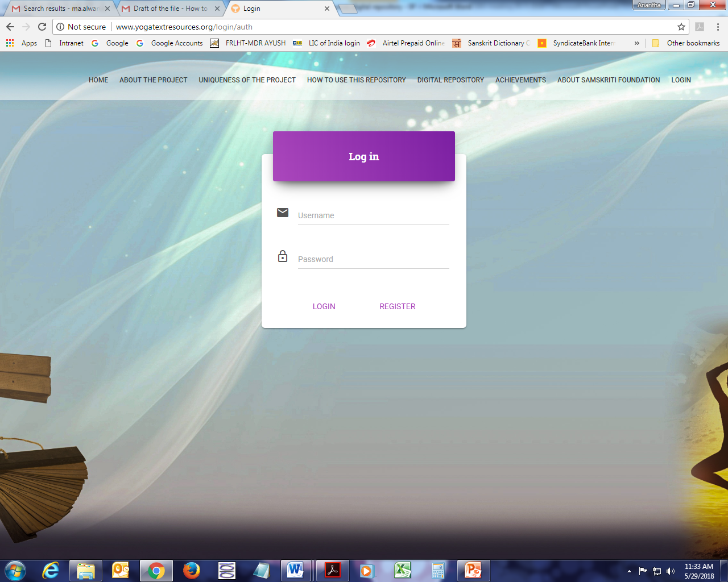Click the browser reload page icon
Image resolution: width=728 pixels, height=582 pixels.
click(x=42, y=27)
